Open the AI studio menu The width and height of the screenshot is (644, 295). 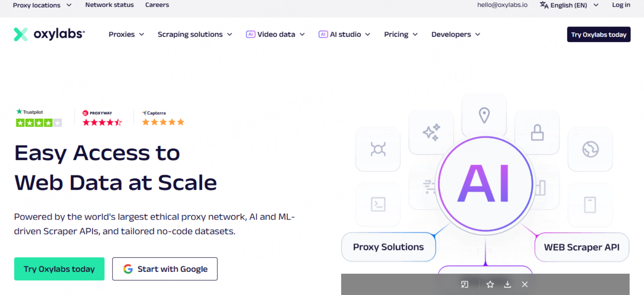tap(344, 35)
